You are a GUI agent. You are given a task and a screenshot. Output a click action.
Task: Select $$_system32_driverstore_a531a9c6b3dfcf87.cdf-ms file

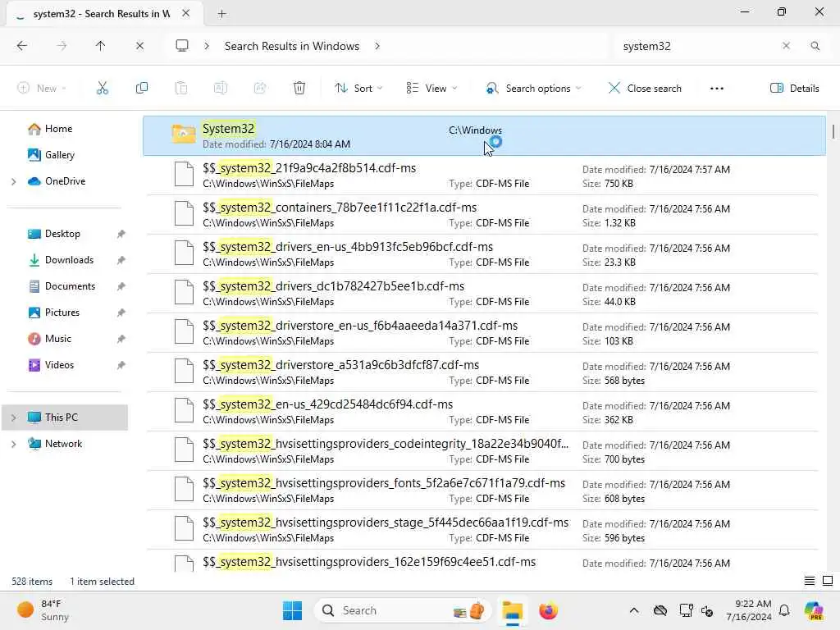(482, 372)
